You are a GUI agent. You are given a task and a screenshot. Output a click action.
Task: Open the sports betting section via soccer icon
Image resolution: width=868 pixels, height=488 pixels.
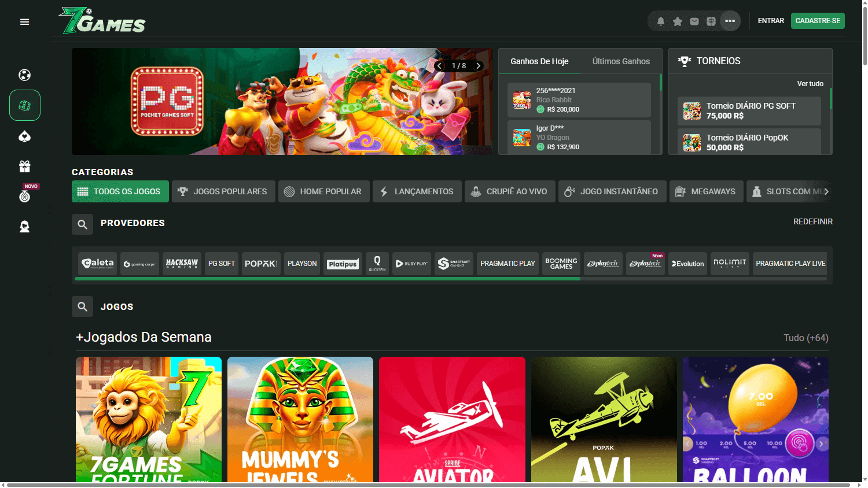24,75
